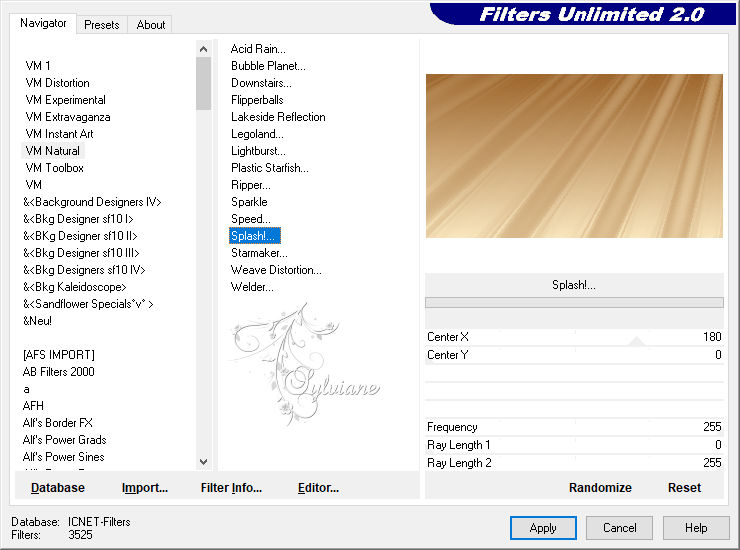Open Help for Filters Unlimited
The width and height of the screenshot is (740, 550).
(696, 528)
